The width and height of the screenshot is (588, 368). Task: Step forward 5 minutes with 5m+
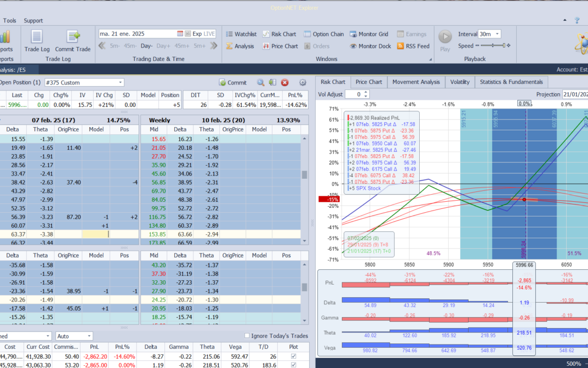coord(199,46)
